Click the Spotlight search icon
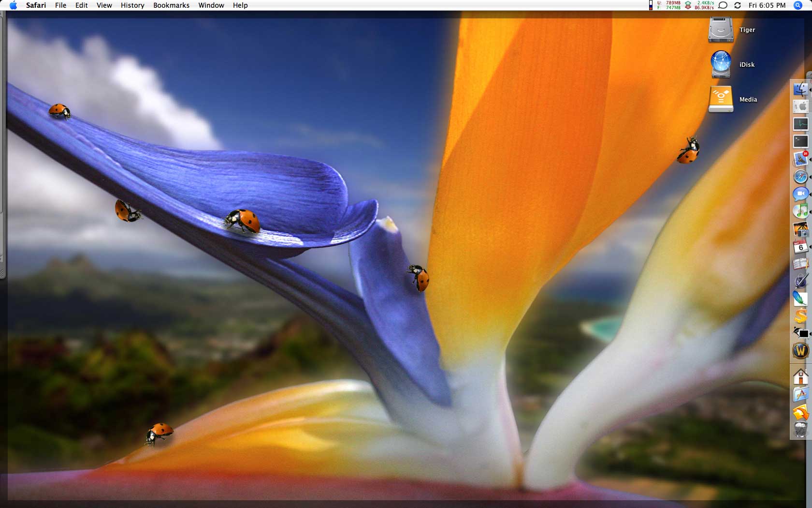The height and width of the screenshot is (508, 812). point(798,5)
